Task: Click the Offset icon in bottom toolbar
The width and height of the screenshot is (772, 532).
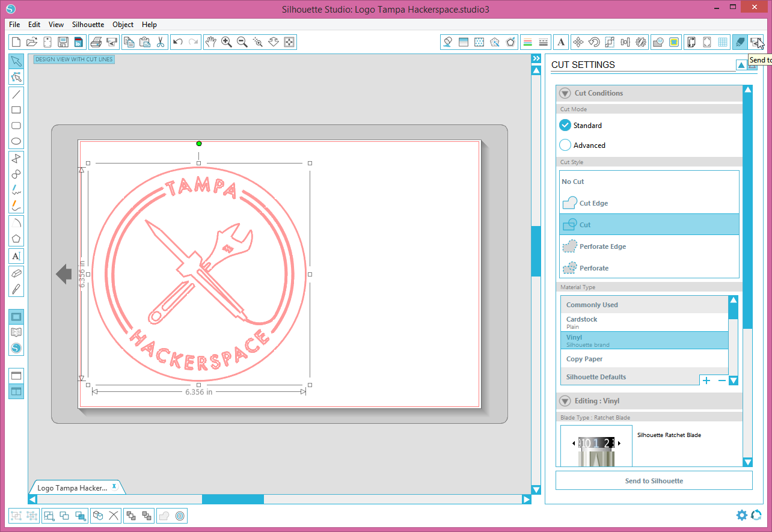Action: pyautogui.click(x=179, y=515)
